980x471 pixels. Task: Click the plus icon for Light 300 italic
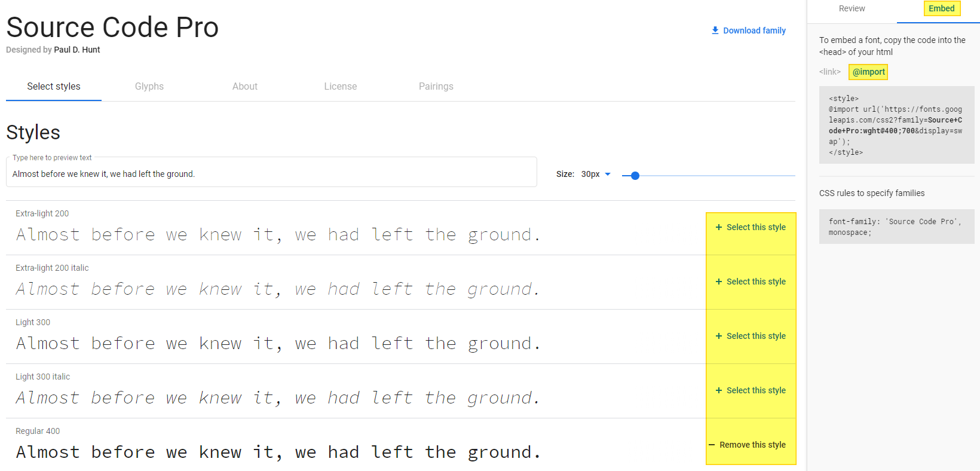tap(719, 390)
